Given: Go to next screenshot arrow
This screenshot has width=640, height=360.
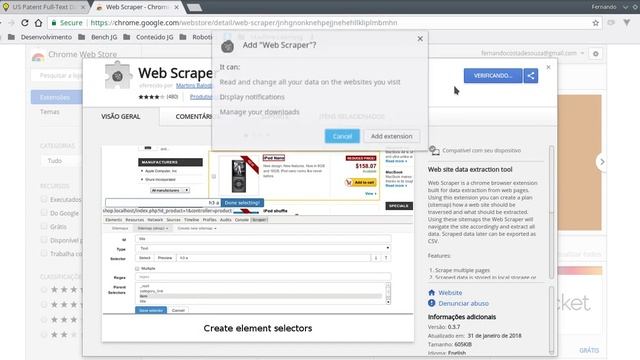Looking at the screenshot, I should (x=602, y=162).
